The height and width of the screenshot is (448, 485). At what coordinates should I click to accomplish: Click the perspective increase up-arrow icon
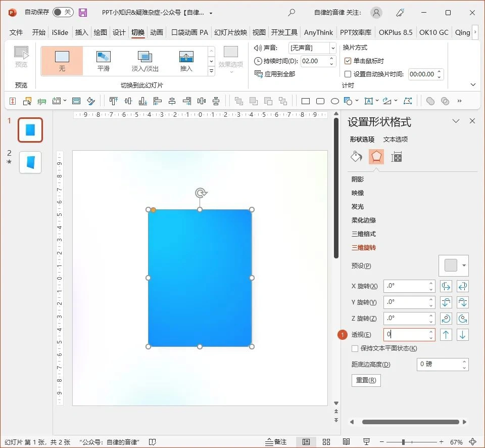(x=446, y=334)
